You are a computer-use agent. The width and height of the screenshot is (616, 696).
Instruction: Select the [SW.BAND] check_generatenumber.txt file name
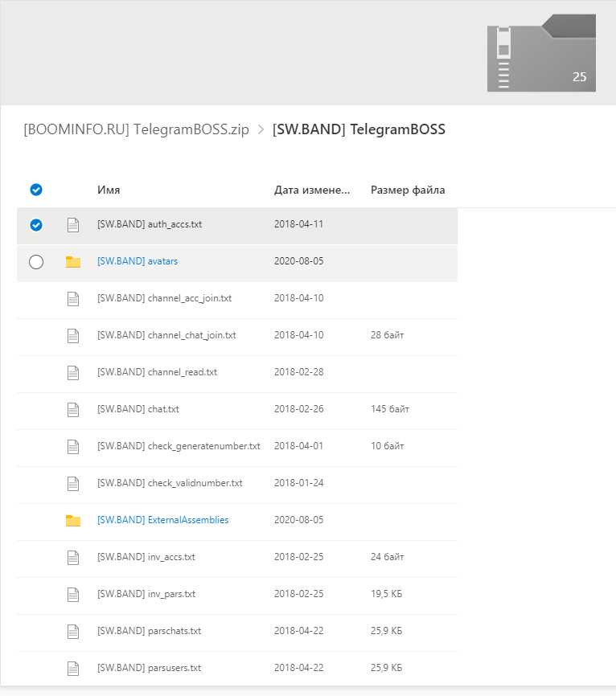(x=179, y=446)
